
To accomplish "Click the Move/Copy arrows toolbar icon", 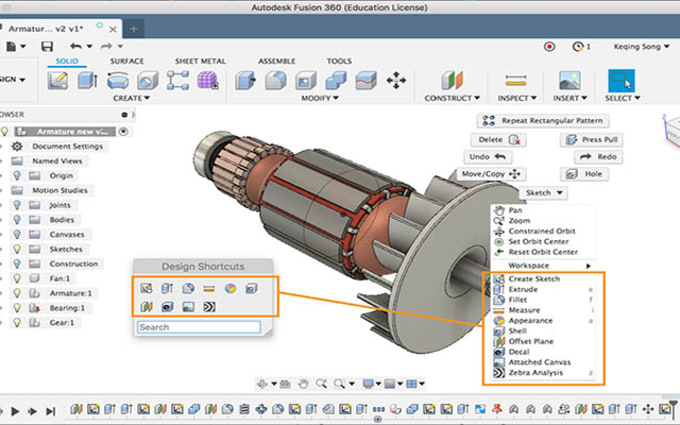I will pos(396,80).
